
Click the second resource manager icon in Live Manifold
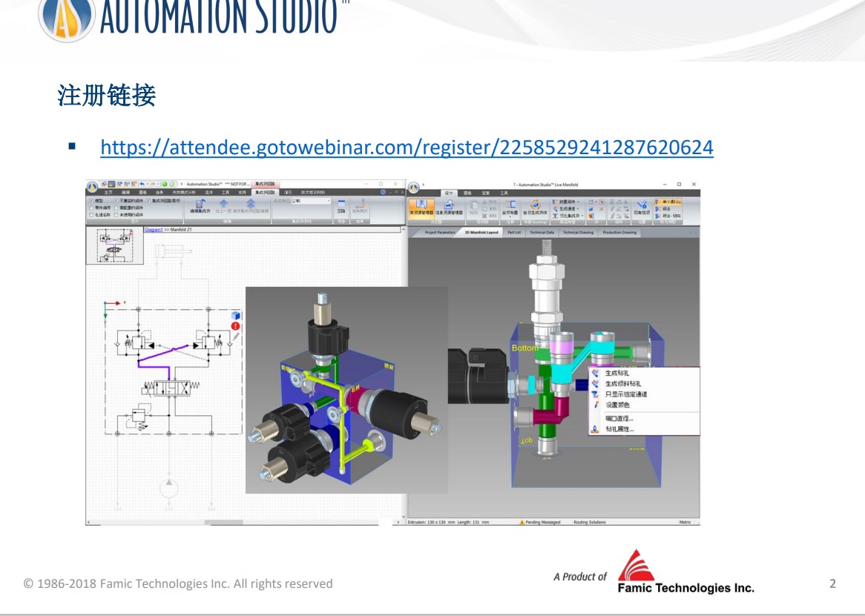(x=449, y=205)
